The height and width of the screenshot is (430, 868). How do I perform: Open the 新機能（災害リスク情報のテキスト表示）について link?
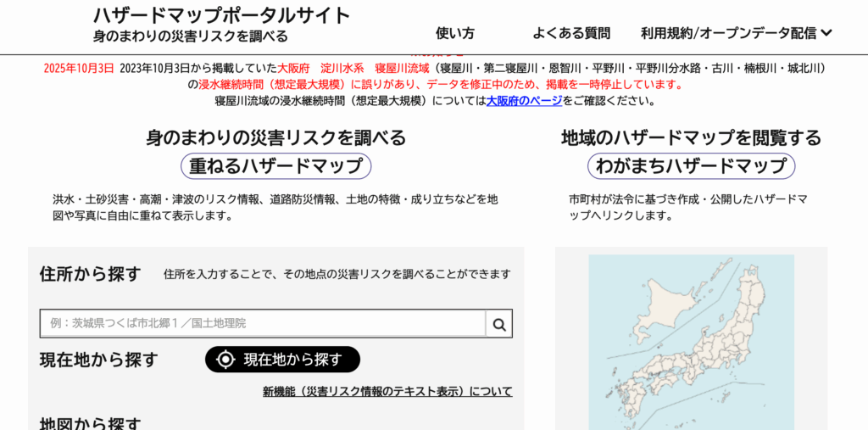pyautogui.click(x=387, y=391)
